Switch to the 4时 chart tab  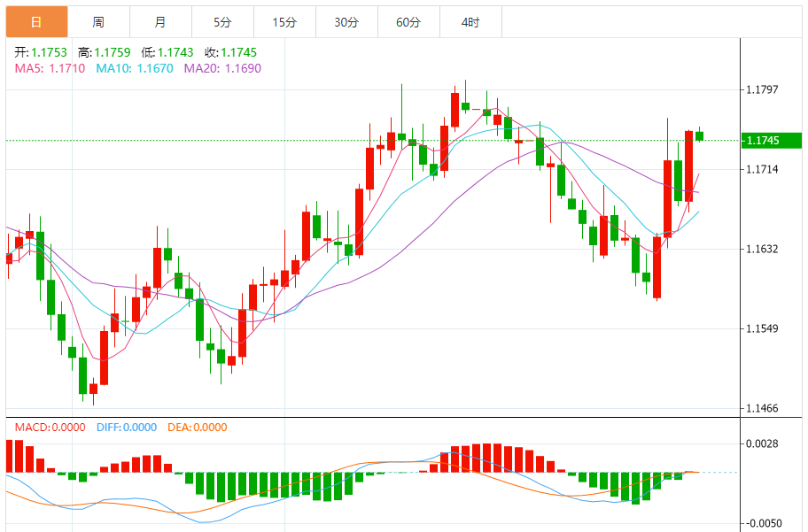click(470, 22)
